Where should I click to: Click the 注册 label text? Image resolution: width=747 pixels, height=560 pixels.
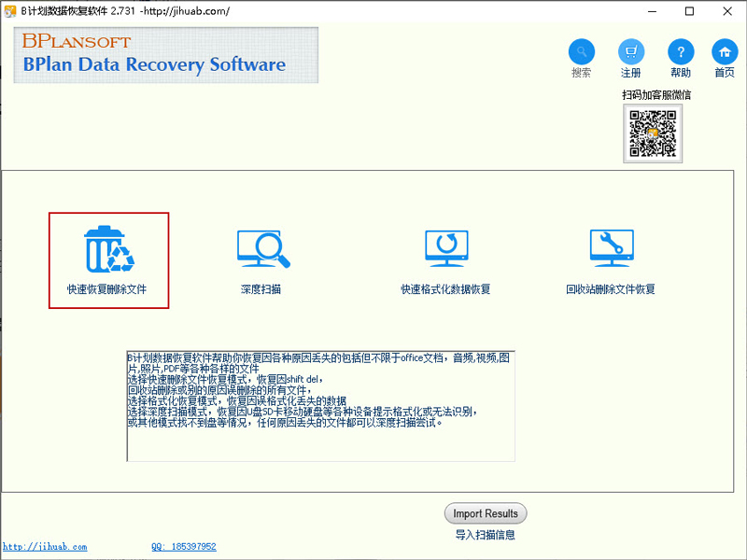point(631,73)
